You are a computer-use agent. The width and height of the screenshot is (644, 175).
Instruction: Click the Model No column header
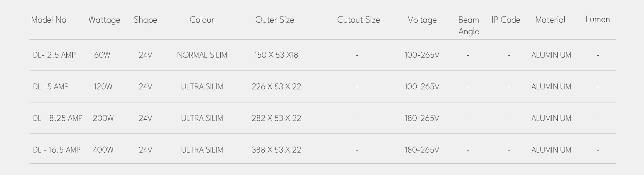click(49, 20)
